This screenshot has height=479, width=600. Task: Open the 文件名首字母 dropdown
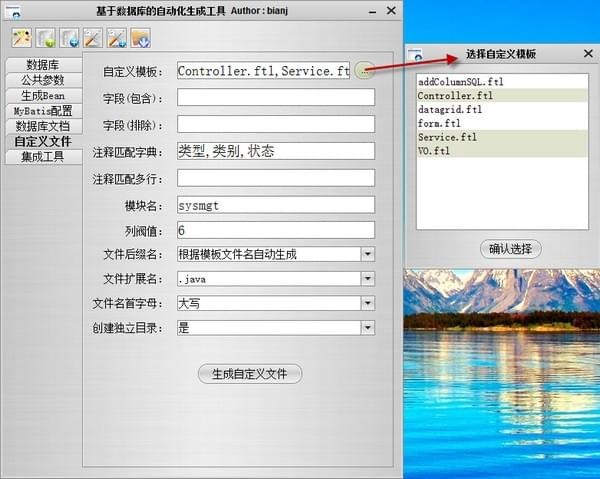pyautogui.click(x=368, y=303)
